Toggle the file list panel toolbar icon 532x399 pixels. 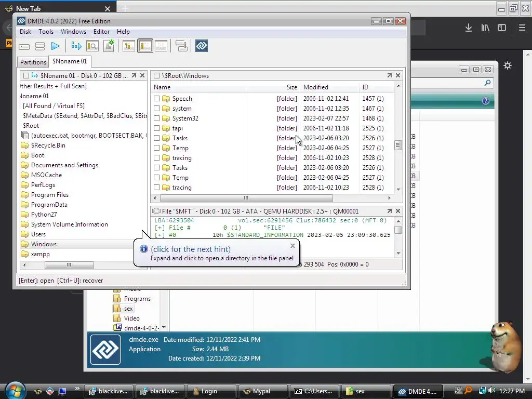145,46
